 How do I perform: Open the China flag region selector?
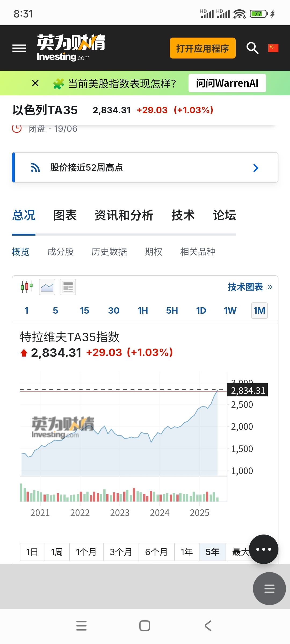click(x=273, y=48)
